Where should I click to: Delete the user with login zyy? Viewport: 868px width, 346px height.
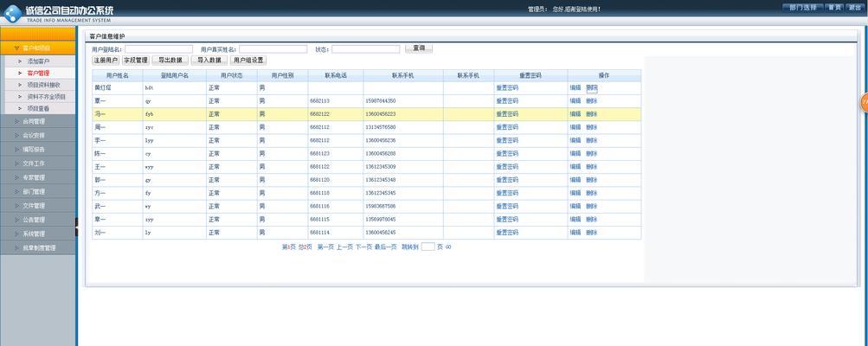(x=592, y=219)
